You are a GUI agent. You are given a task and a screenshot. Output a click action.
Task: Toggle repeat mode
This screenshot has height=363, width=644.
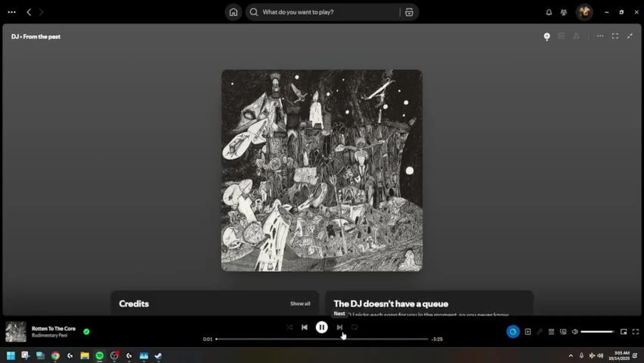[354, 327]
